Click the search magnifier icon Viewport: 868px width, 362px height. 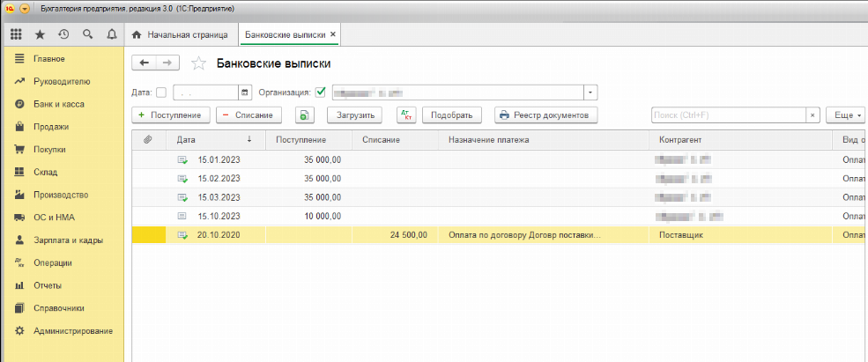87,34
